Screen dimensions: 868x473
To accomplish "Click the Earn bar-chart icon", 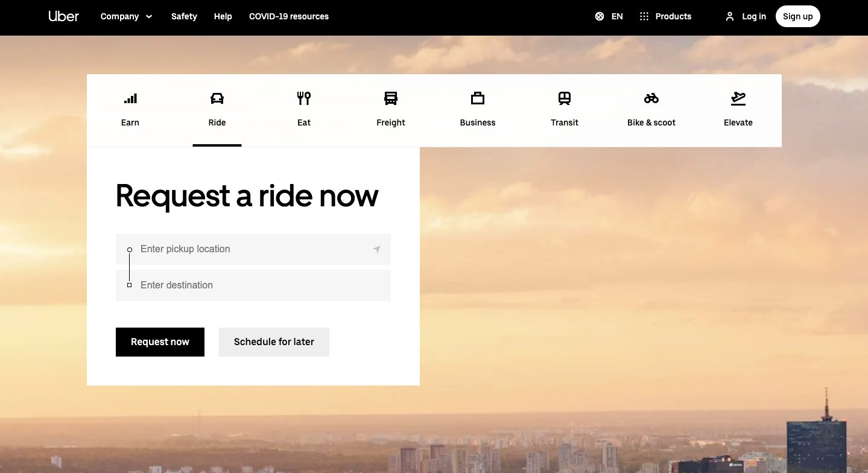I will (x=130, y=98).
